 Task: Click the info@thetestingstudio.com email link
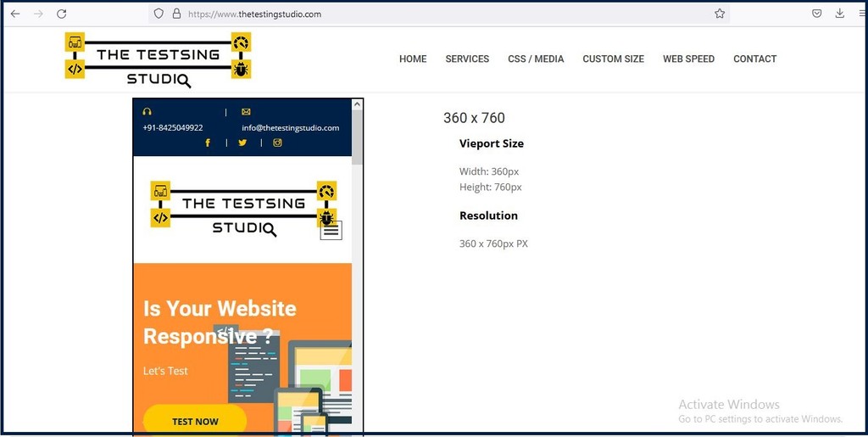click(x=290, y=128)
